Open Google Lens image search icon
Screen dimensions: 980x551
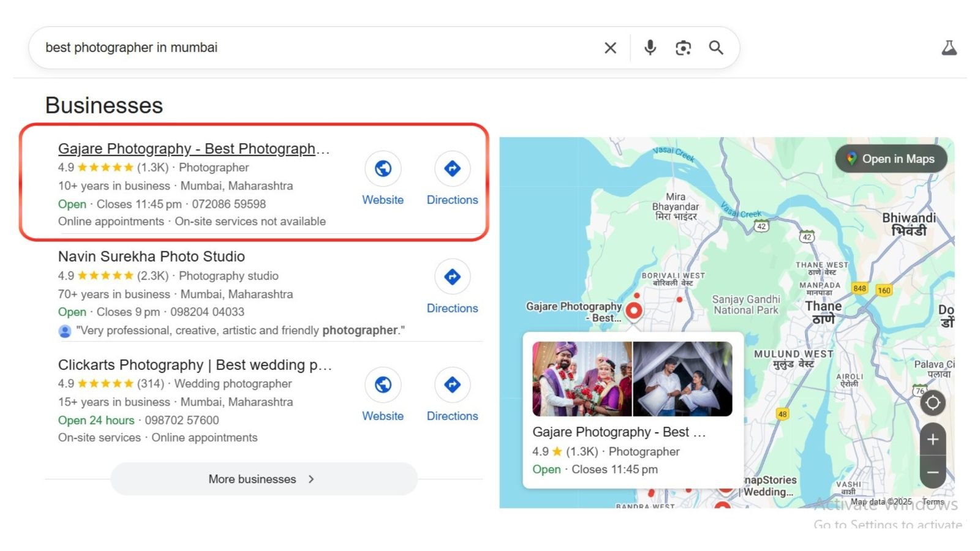point(683,48)
